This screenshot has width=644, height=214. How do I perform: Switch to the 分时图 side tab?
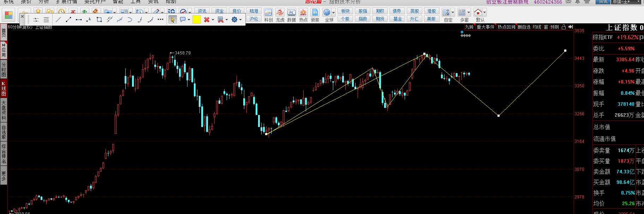click(x=4, y=69)
